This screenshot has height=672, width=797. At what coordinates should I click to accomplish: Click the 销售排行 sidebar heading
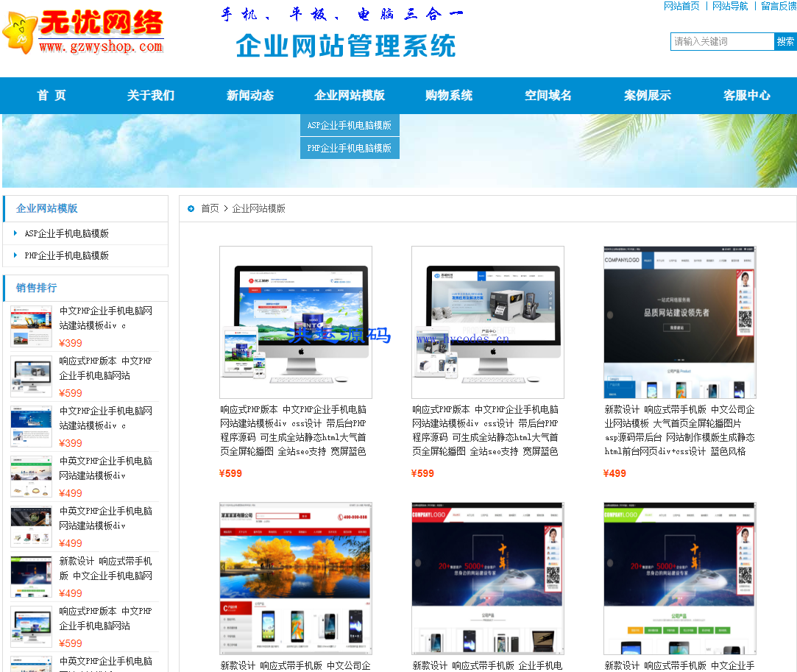click(x=36, y=288)
